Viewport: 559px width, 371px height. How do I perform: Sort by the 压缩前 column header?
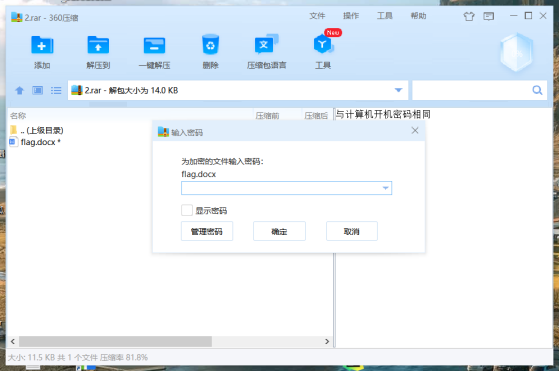(267, 115)
